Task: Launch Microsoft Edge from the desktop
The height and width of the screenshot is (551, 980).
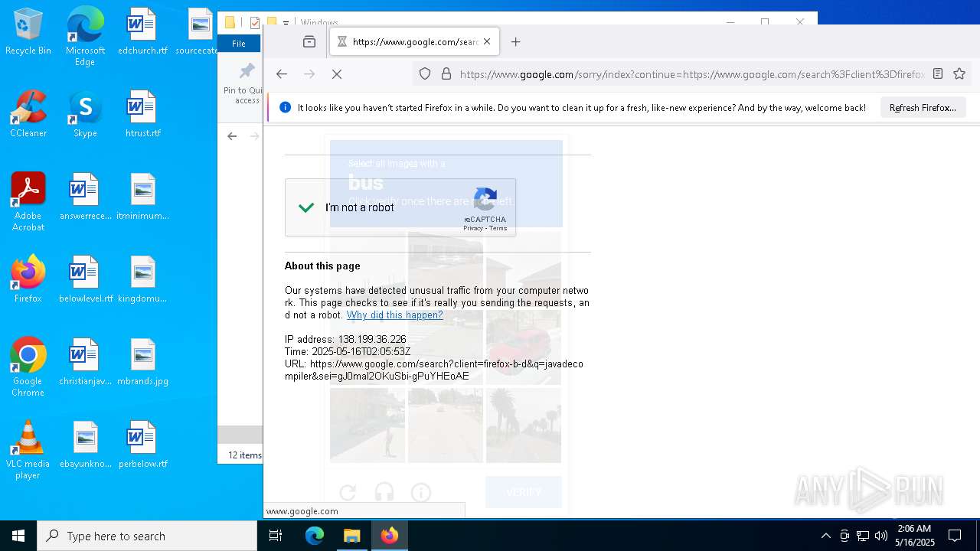Action: click(85, 36)
